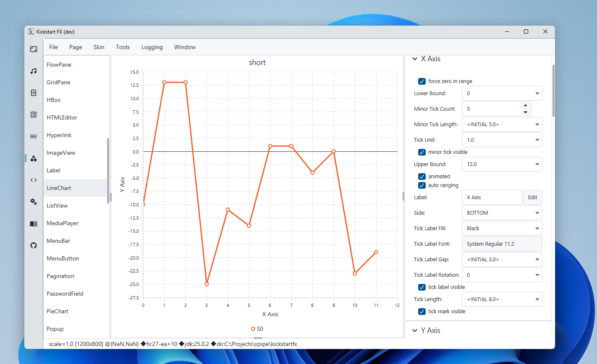Open the Skin menu
This screenshot has height=364, width=597.
pyautogui.click(x=99, y=47)
